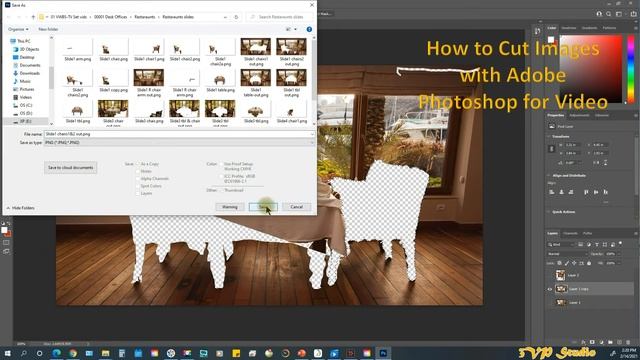Click the refresh icon beside address bar
The image size is (640, 360).
[236, 17]
